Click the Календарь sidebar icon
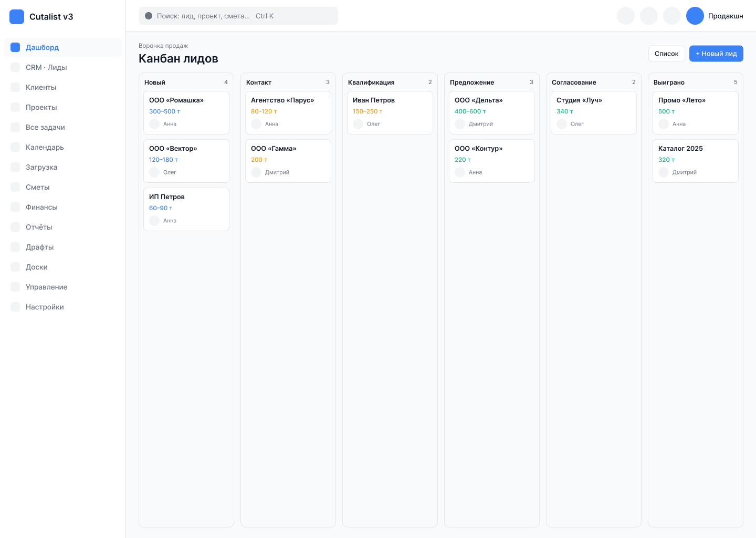Image resolution: width=756 pixels, height=538 pixels. pos(15,147)
